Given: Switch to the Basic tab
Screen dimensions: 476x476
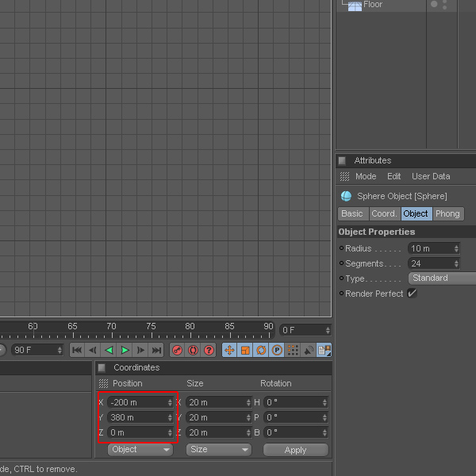Looking at the screenshot, I should (x=353, y=213).
